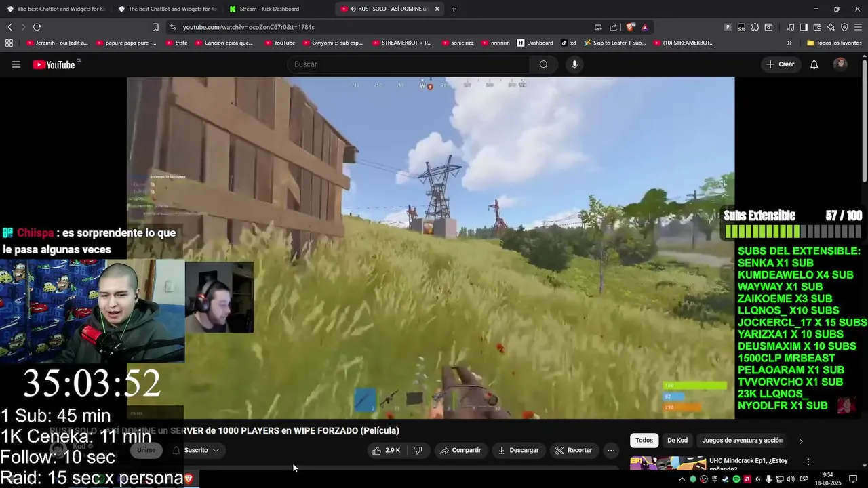Click the Compartir button

pos(460,450)
